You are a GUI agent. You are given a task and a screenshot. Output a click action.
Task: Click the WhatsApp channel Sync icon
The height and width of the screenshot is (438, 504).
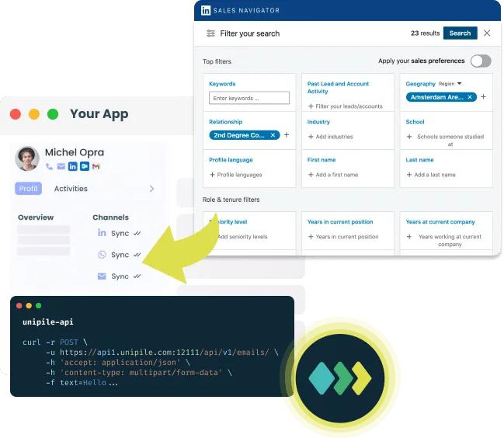102,255
